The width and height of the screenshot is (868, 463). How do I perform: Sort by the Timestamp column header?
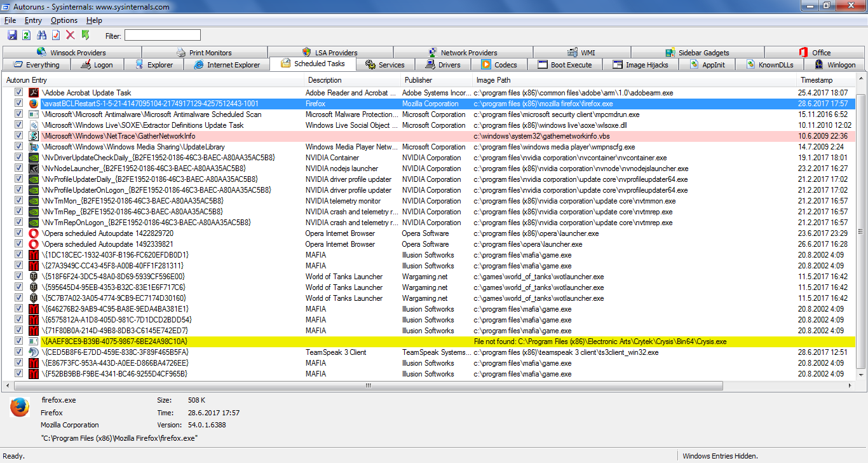point(816,80)
